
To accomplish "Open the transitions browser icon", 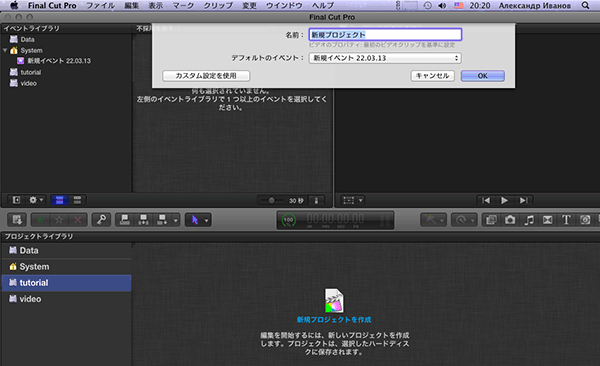I will coord(548,220).
